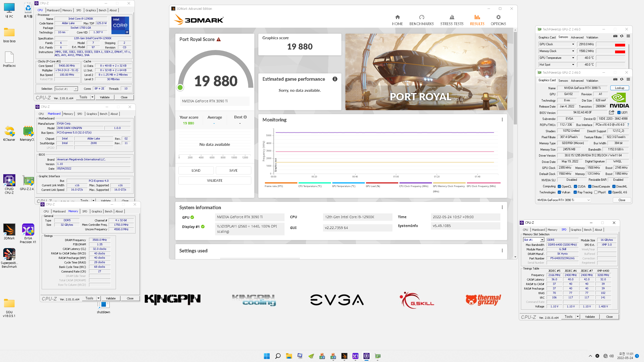Select the EVGA Precision X1 desktop icon
This screenshot has width=644, height=362.
tap(28, 233)
